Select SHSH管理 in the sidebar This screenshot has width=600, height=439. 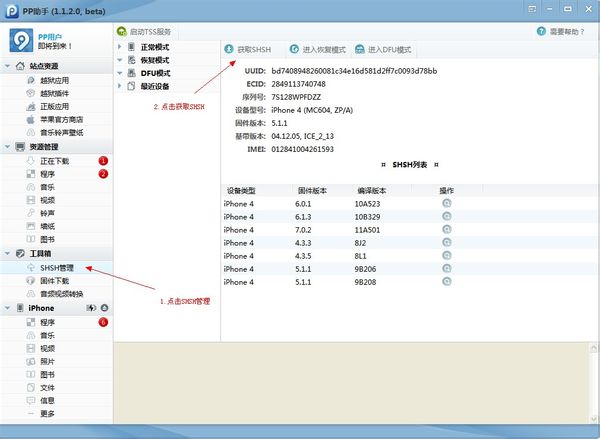(56, 268)
